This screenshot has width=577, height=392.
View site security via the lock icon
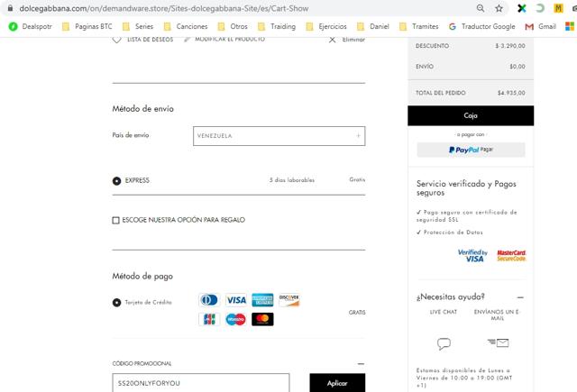(x=10, y=8)
